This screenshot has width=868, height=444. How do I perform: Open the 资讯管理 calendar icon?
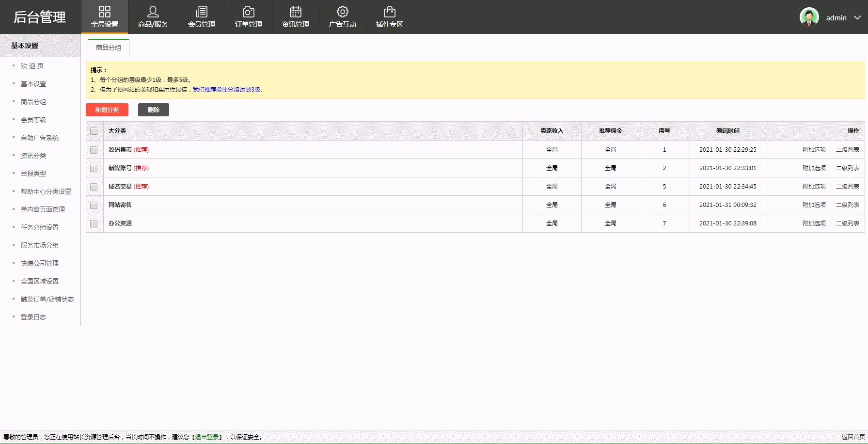296,12
